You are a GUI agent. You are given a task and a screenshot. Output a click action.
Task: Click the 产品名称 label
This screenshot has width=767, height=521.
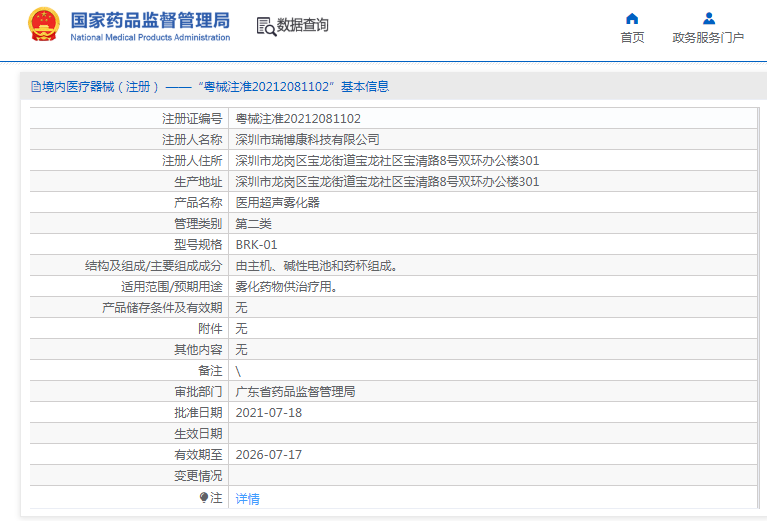click(x=198, y=203)
